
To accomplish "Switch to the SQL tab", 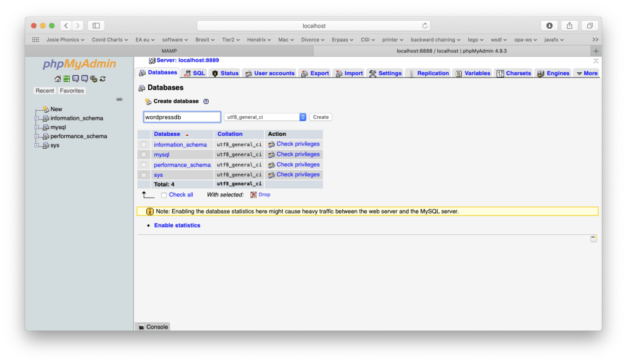I will 195,73.
